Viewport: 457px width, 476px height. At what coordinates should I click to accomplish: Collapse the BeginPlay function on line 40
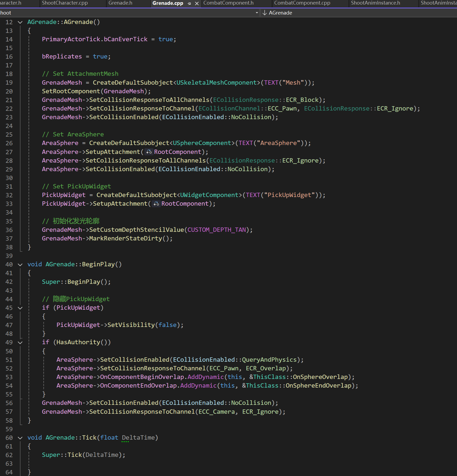point(20,264)
